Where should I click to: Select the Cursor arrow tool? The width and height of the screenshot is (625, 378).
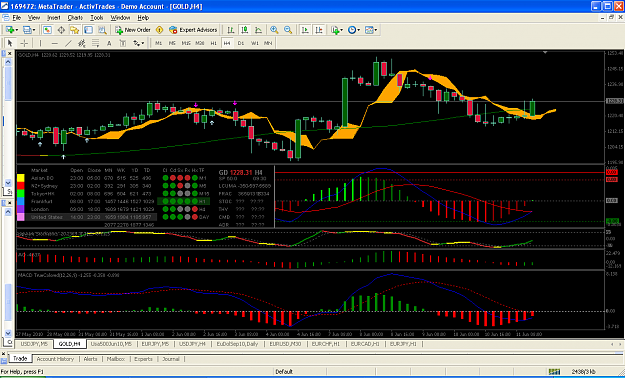click(x=10, y=43)
